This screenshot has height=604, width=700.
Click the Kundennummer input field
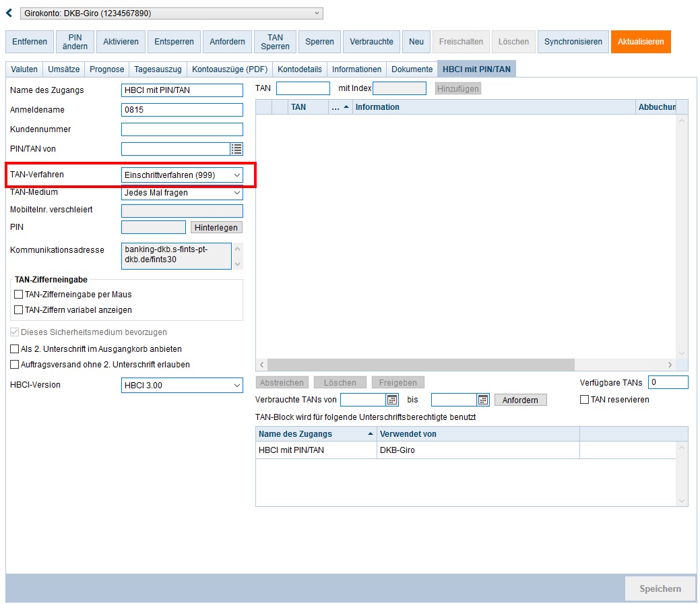pyautogui.click(x=182, y=129)
